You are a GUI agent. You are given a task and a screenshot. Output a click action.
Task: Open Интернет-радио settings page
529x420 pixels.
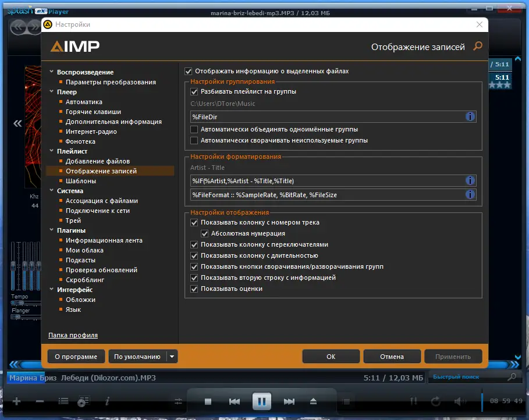pos(91,131)
